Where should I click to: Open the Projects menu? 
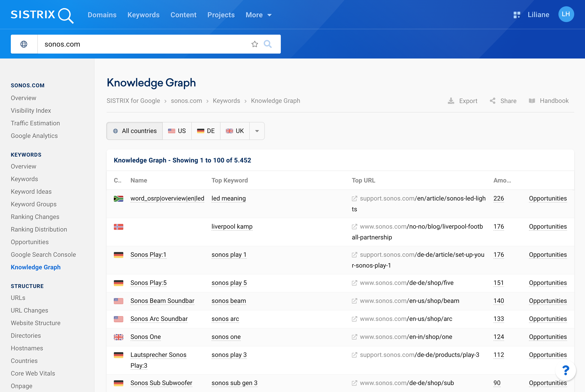[221, 15]
